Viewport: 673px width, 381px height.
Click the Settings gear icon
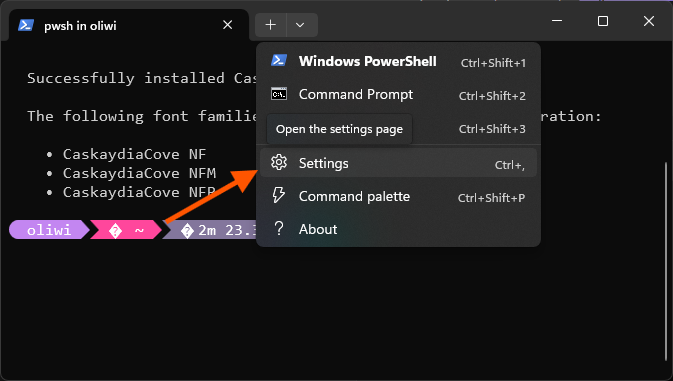[x=279, y=163]
